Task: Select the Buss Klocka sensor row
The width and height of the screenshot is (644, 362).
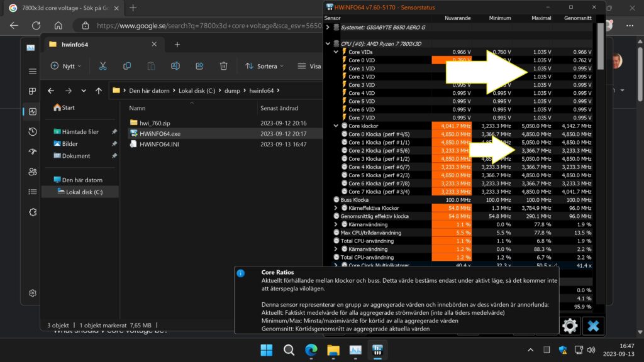Action: 458,200
